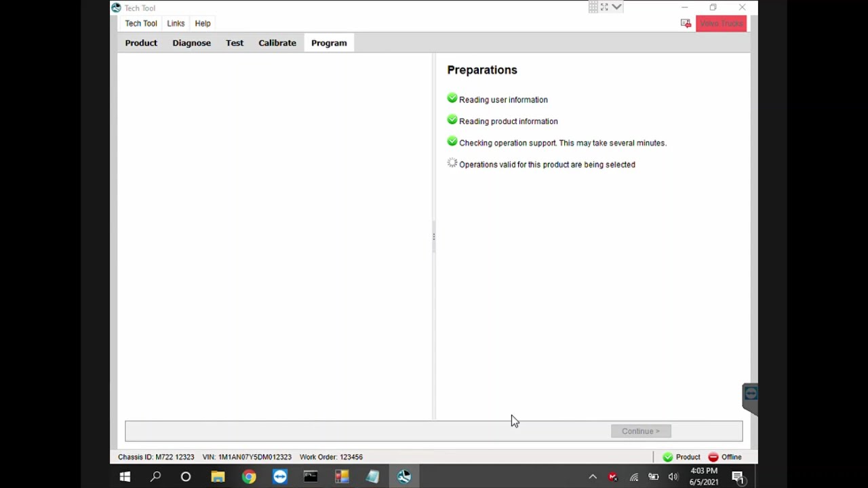Click the Tech Tool taskbar icon
This screenshot has height=488, width=868.
[x=404, y=477]
